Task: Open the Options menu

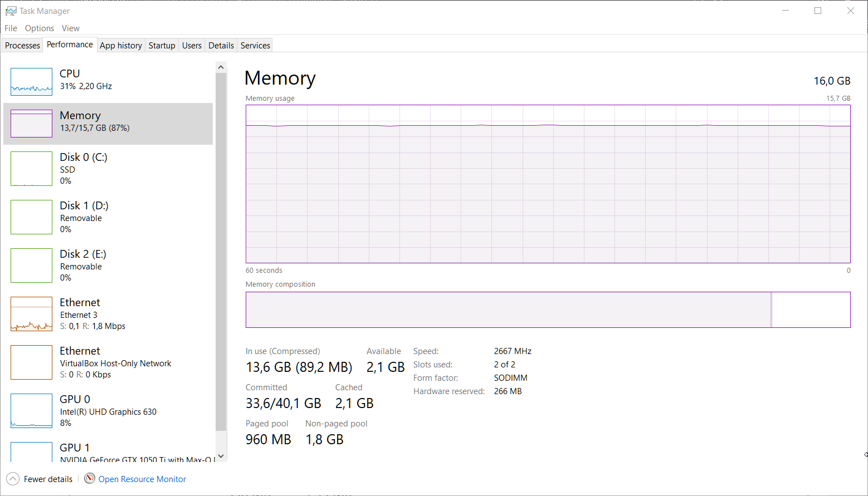Action: [x=40, y=28]
